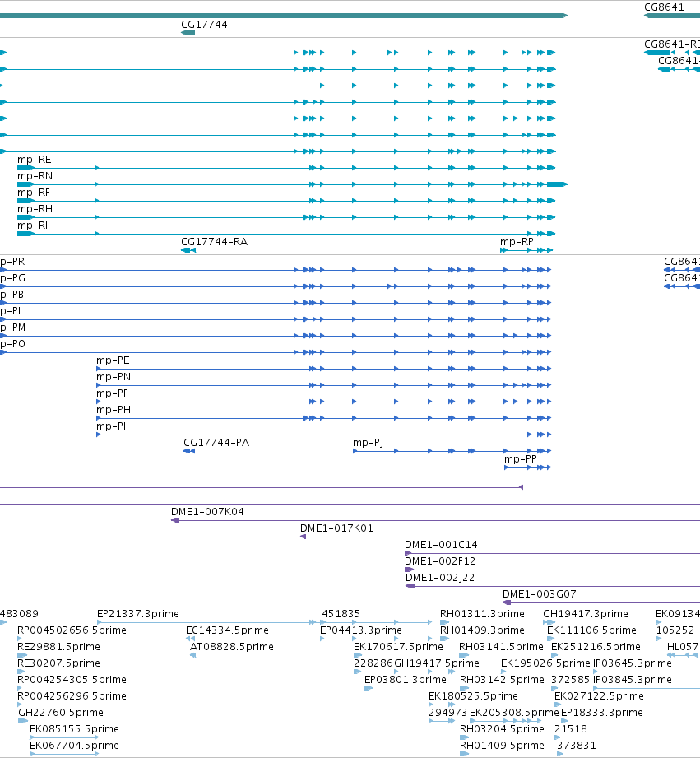Select the EK067704.5prime EST label
The width and height of the screenshot is (700, 758).
[x=74, y=745]
